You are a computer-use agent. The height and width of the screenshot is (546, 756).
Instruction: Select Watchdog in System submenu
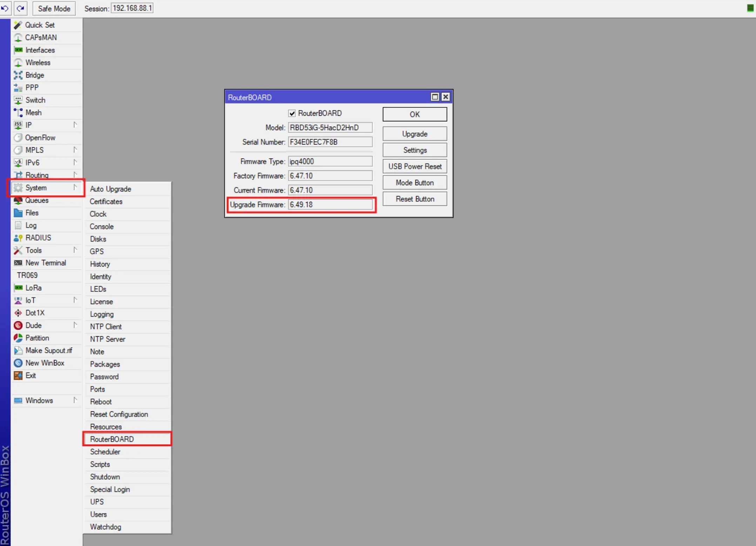click(x=127, y=527)
